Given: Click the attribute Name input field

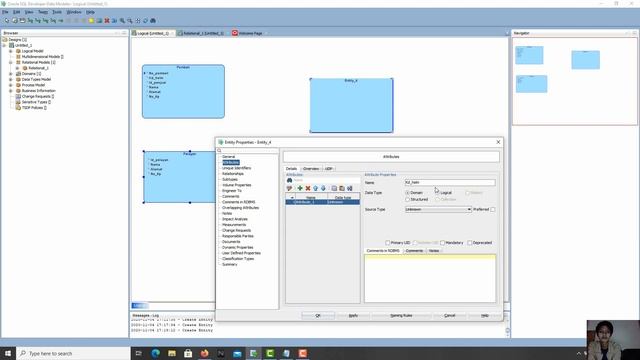Looking at the screenshot, I should click(450, 182).
